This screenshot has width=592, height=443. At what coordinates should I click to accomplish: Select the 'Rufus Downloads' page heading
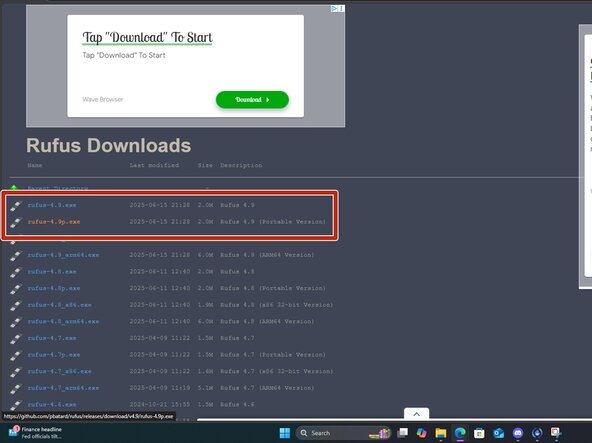[x=109, y=145]
